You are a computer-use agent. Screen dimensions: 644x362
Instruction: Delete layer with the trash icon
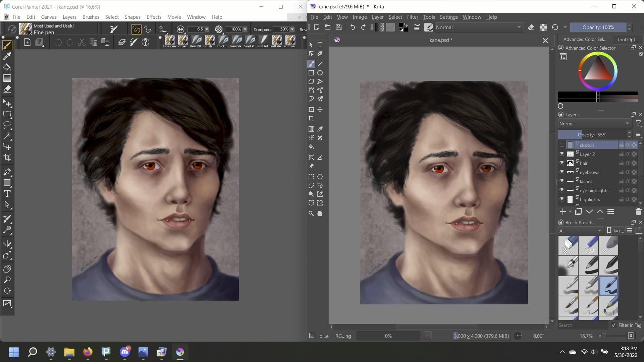[x=638, y=212]
